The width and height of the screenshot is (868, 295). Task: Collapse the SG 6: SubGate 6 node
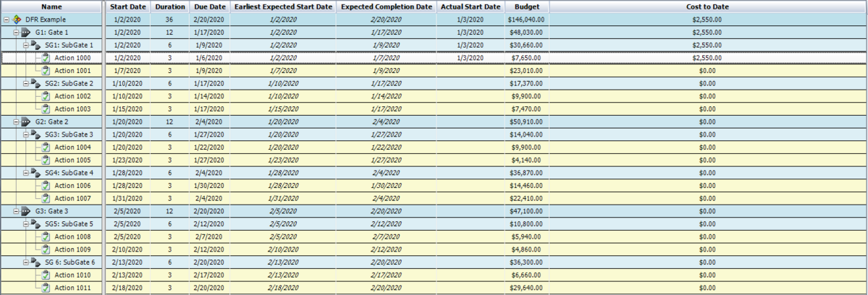click(x=25, y=262)
